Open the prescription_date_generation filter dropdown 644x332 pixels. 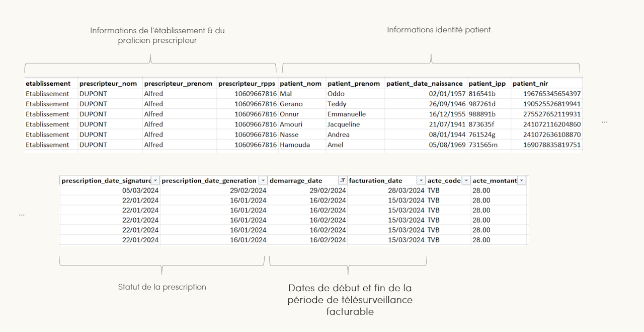tap(263, 180)
